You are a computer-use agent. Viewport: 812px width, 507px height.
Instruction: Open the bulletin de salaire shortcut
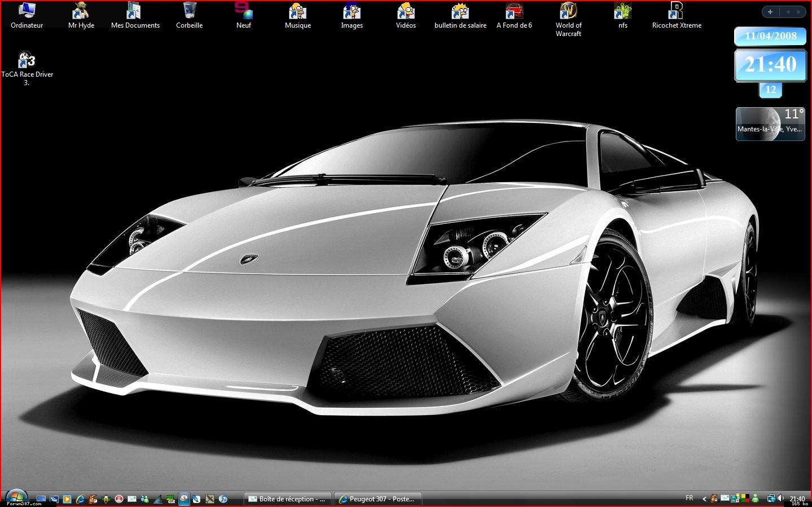(x=460, y=11)
